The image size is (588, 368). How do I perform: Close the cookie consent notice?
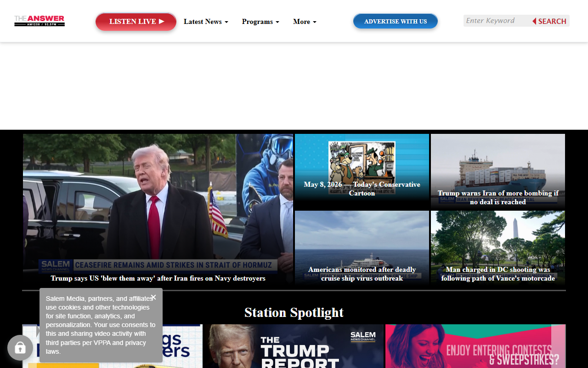(153, 297)
